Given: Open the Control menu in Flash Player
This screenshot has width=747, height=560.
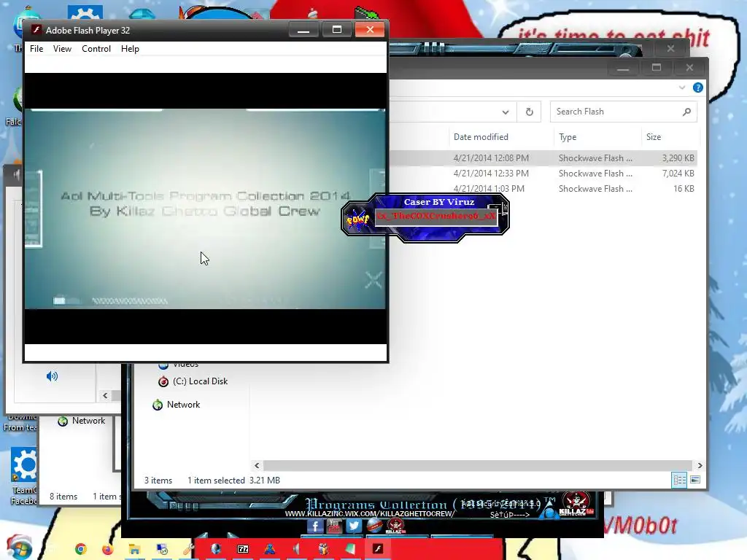Looking at the screenshot, I should 96,49.
